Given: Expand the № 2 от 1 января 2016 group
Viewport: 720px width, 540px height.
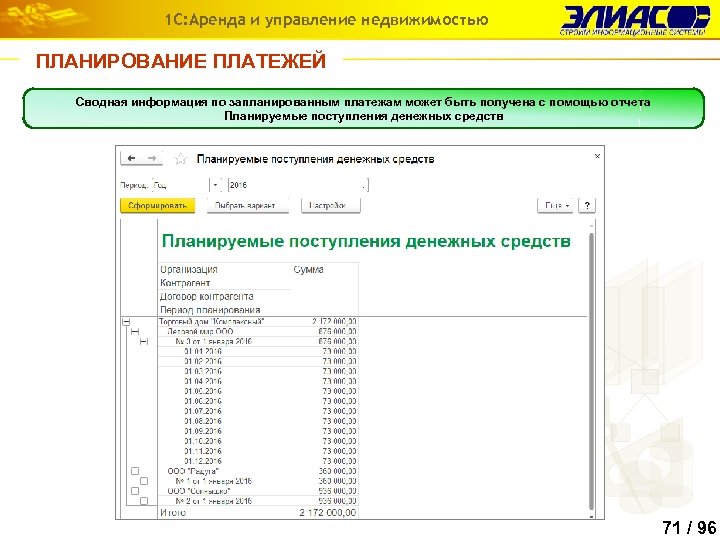Looking at the screenshot, I should [x=144, y=501].
